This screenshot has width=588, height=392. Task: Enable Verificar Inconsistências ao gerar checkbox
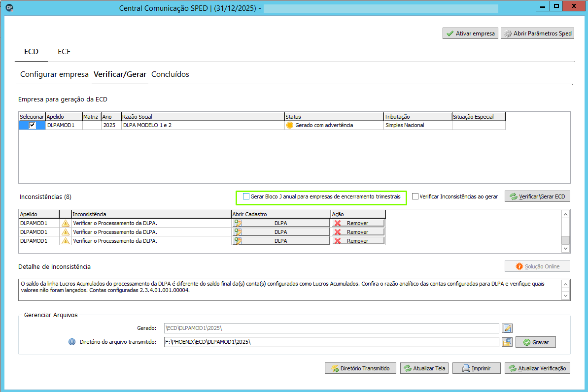(415, 196)
